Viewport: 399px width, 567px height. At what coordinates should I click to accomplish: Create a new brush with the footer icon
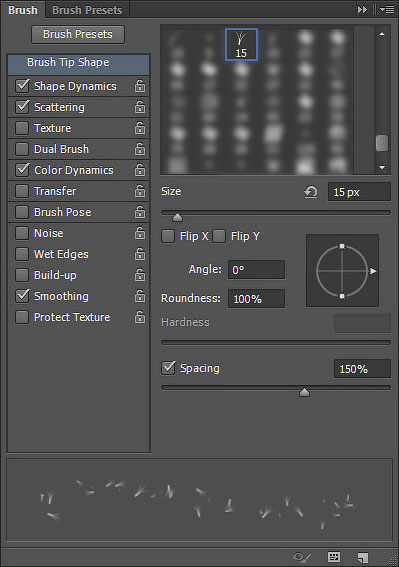click(x=363, y=557)
